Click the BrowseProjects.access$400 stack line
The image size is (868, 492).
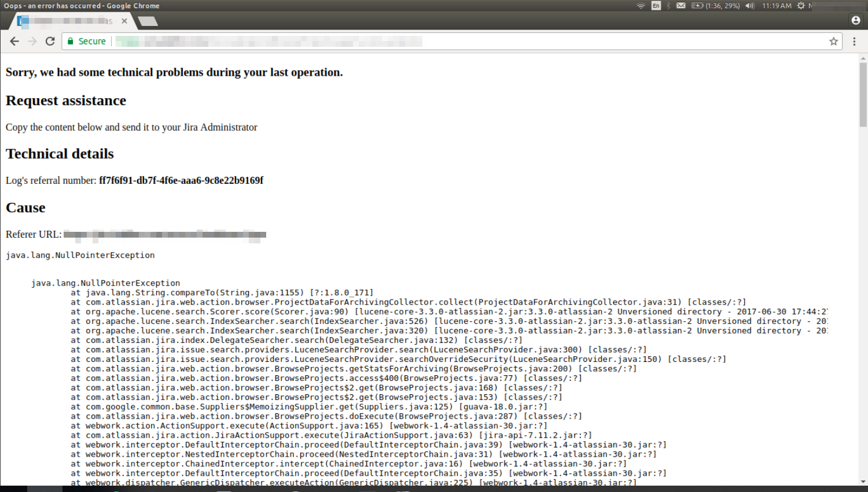point(326,378)
